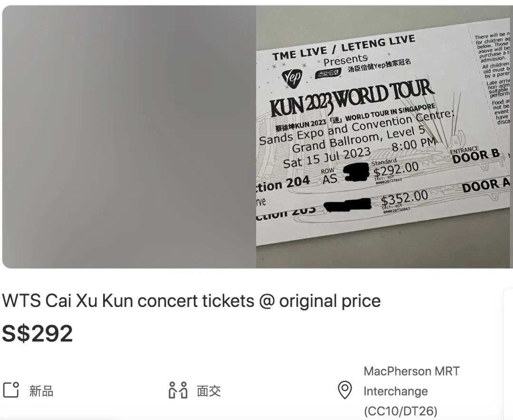Click the Sat 15 Jul 2023 date on ticket

pyautogui.click(x=327, y=157)
